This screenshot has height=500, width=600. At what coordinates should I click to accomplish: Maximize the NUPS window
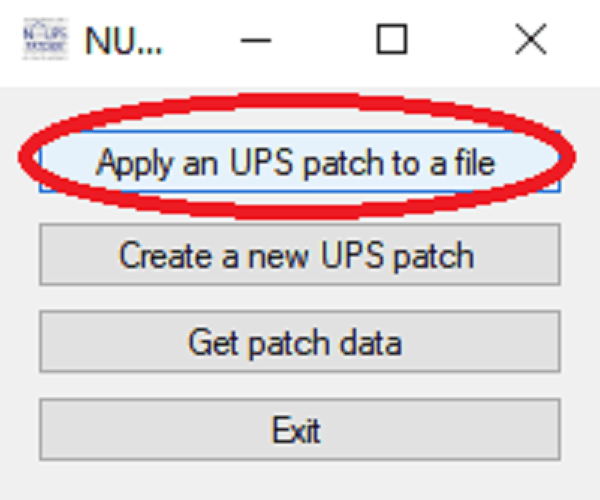coord(391,41)
